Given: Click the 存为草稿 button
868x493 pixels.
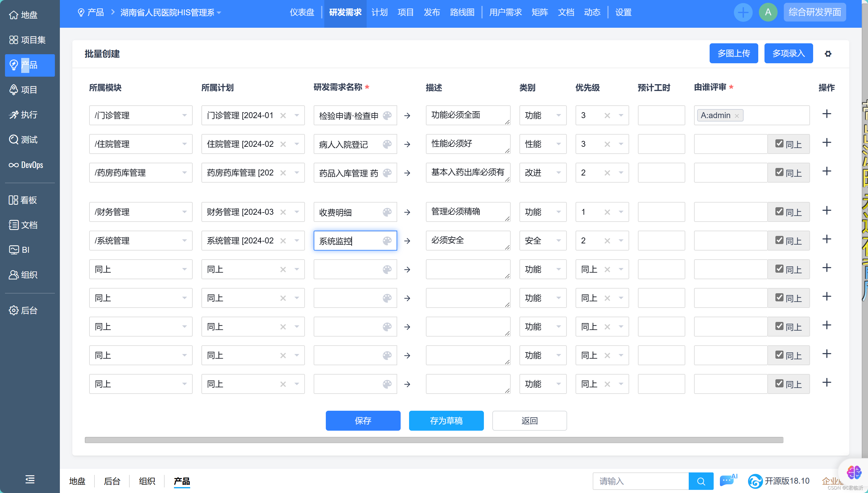Looking at the screenshot, I should [x=446, y=420].
